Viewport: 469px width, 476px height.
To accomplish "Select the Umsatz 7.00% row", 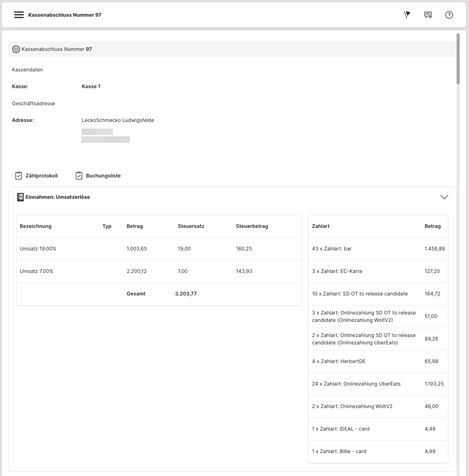I will [36, 271].
